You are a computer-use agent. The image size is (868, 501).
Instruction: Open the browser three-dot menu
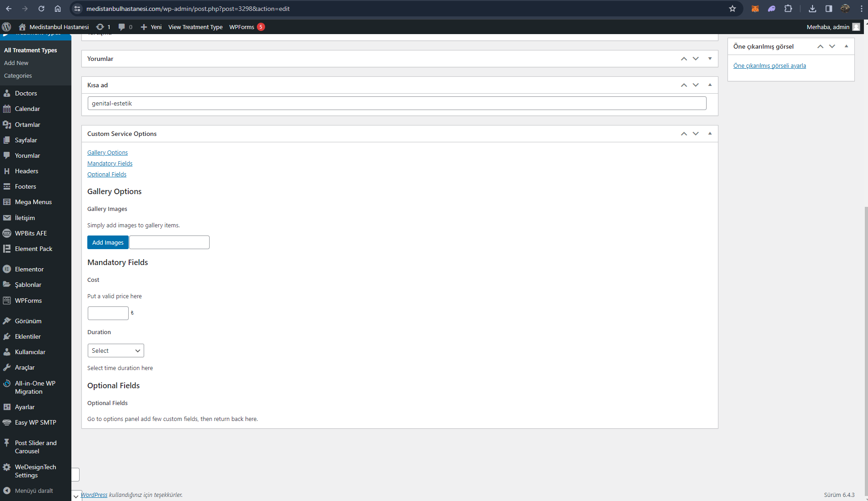click(861, 9)
